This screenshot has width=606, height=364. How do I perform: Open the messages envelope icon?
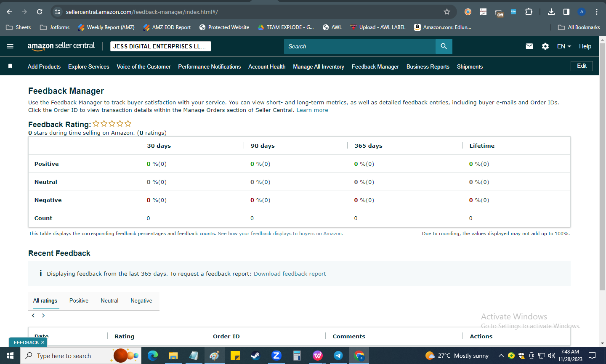(x=529, y=46)
